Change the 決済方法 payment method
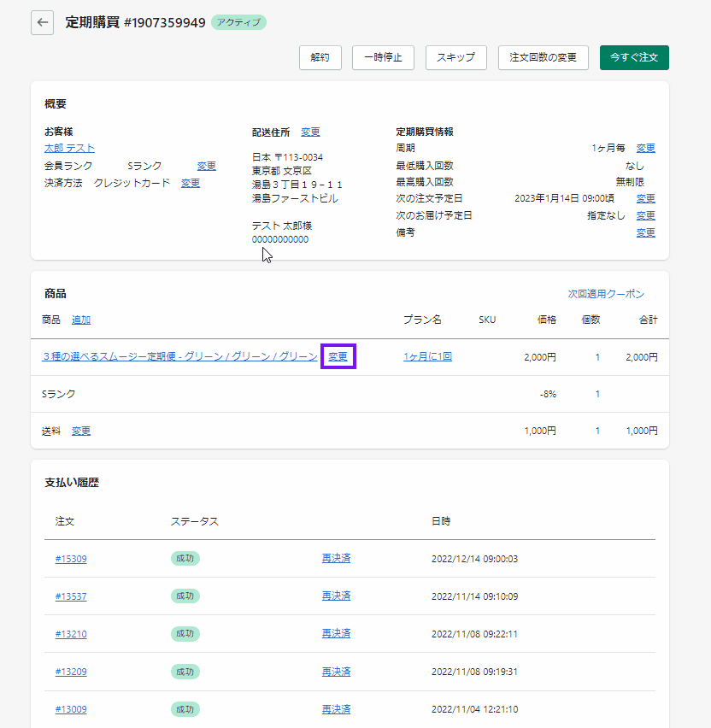The image size is (711, 728). tap(191, 183)
